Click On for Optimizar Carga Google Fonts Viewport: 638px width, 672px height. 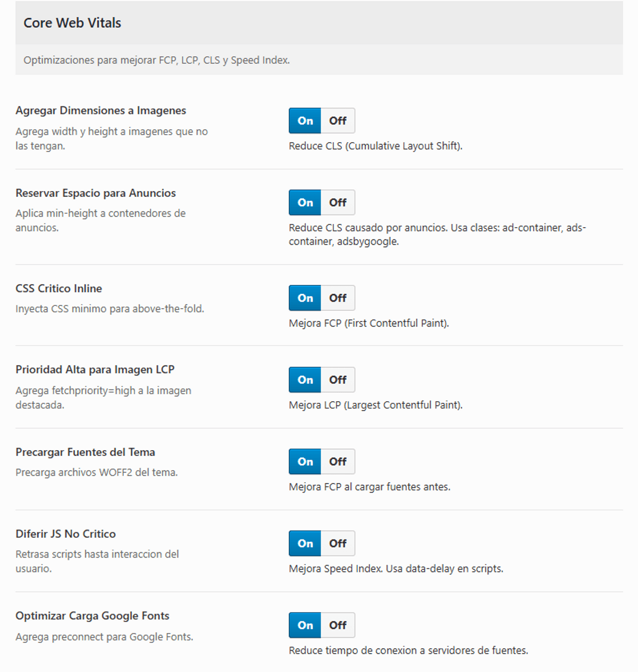[x=305, y=625]
